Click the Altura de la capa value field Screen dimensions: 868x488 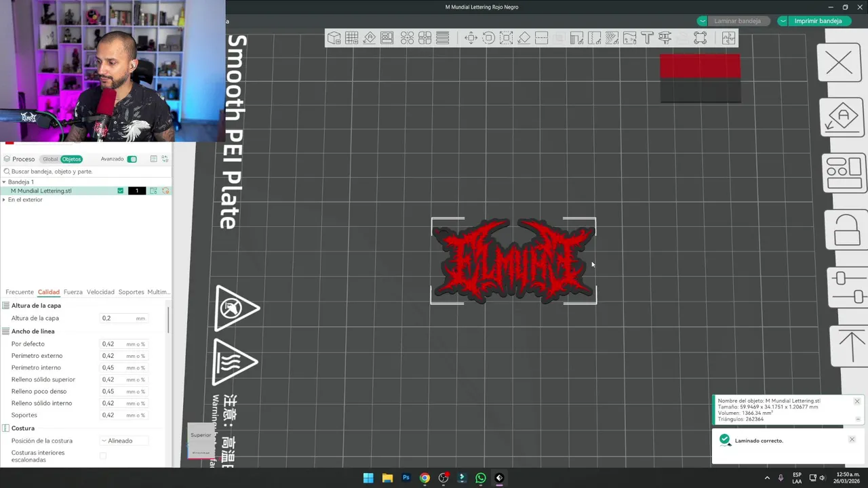[x=124, y=318]
